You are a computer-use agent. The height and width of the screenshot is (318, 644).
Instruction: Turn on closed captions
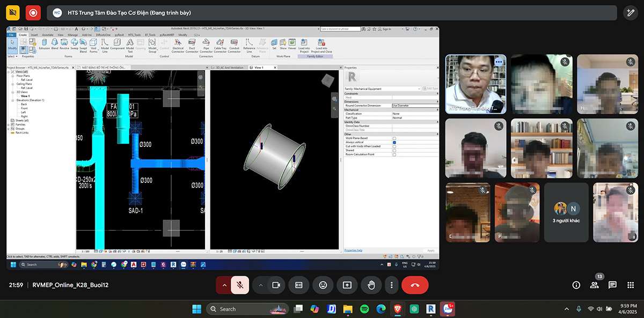299,285
